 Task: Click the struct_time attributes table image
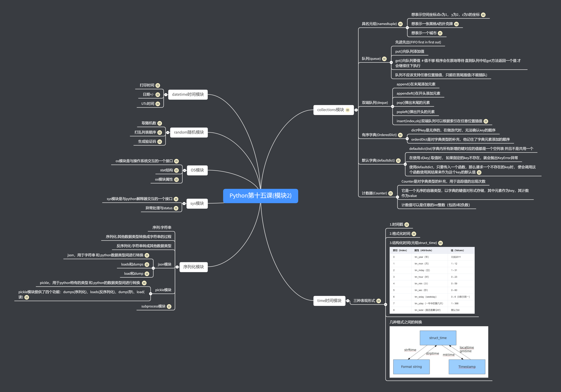point(432,280)
